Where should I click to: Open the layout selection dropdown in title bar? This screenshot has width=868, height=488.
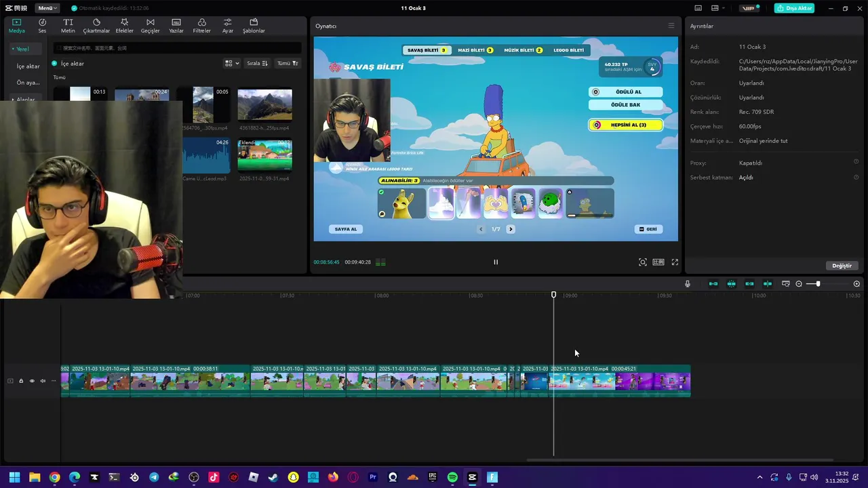(717, 8)
